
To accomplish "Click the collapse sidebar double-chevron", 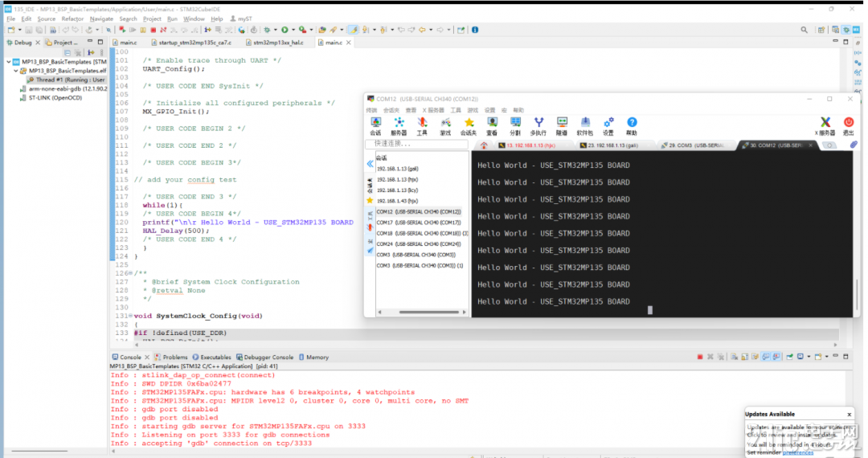I will tap(370, 164).
